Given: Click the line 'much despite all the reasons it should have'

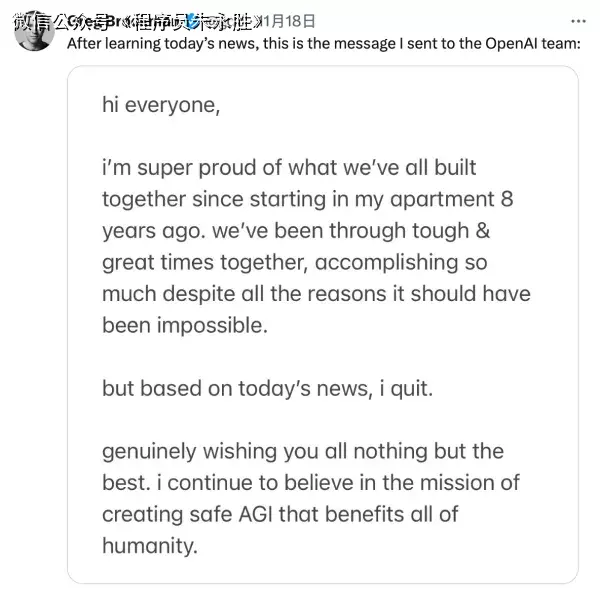Looking at the screenshot, I should point(316,294).
